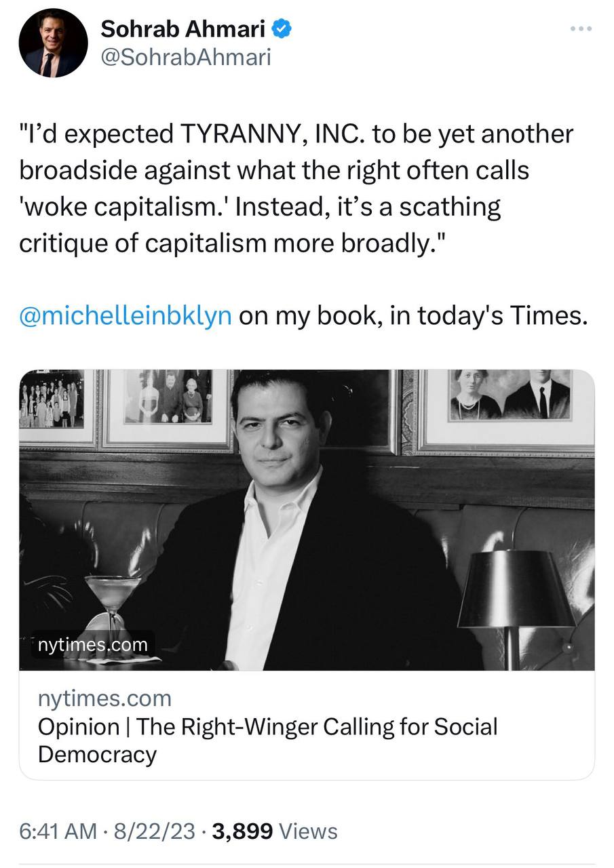Click the 8/22/23 post date
Image resolution: width=614 pixels, height=868 pixels.
coord(155,831)
